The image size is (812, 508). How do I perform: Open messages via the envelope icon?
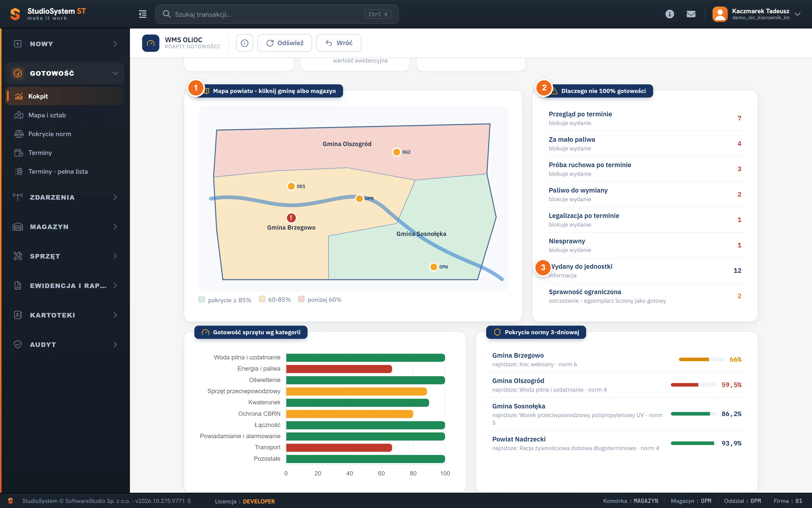coord(691,14)
